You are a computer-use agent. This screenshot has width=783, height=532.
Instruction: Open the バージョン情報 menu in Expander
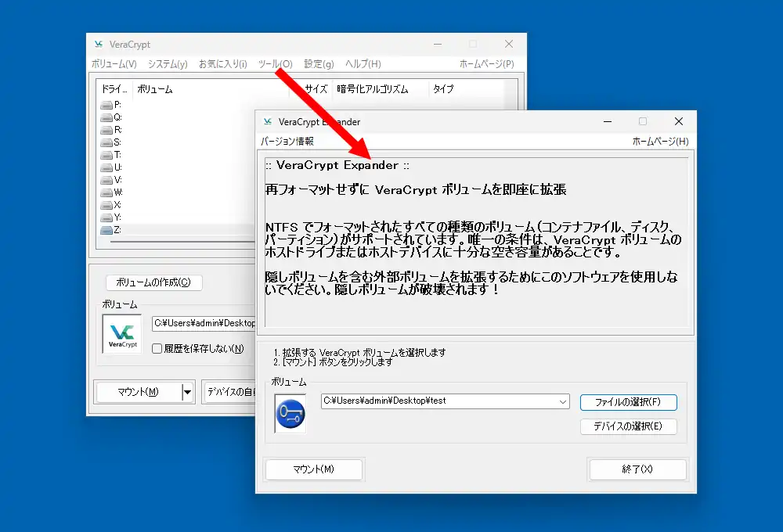coord(287,141)
